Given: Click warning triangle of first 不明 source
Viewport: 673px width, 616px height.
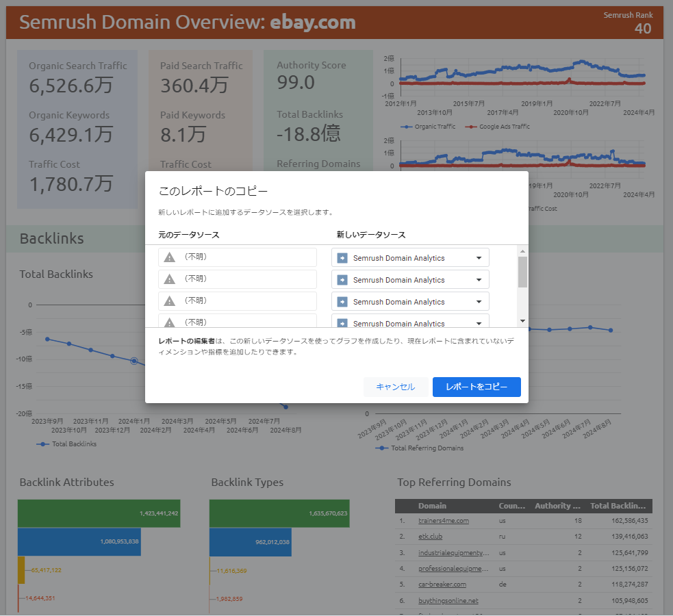Looking at the screenshot, I should (170, 257).
